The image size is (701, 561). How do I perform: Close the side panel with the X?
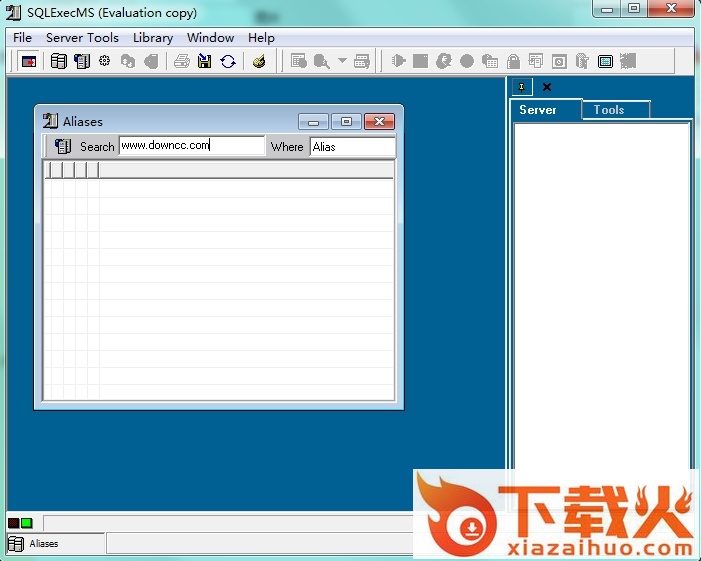547,87
